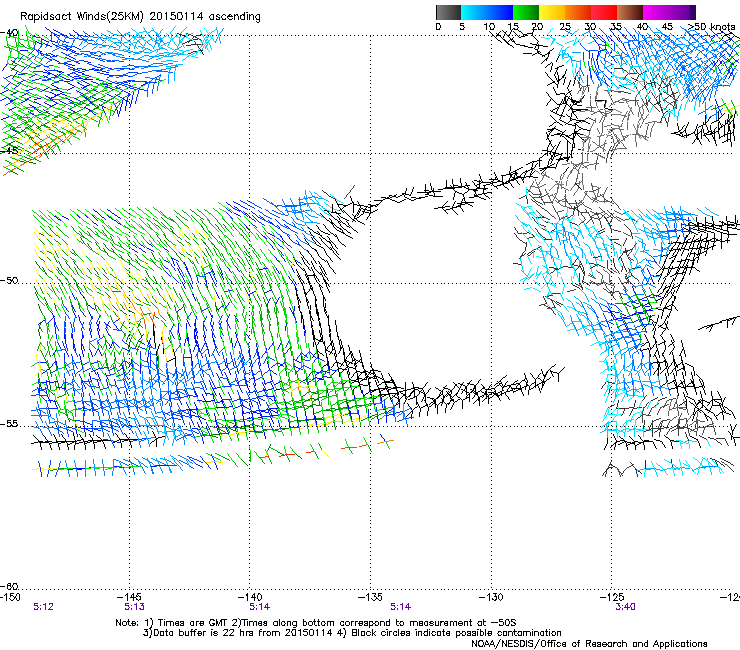Click the -125 longitude axis label
The image size is (740, 650).
(x=612, y=597)
